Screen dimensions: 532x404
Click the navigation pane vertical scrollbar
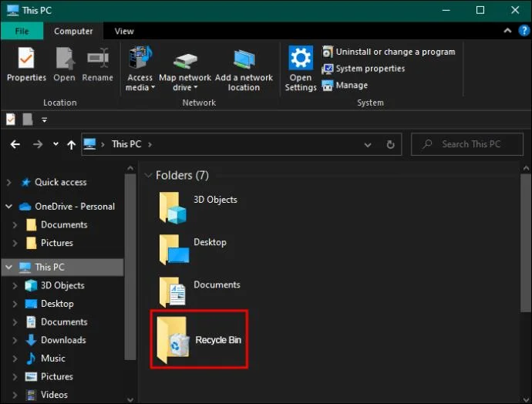point(130,267)
